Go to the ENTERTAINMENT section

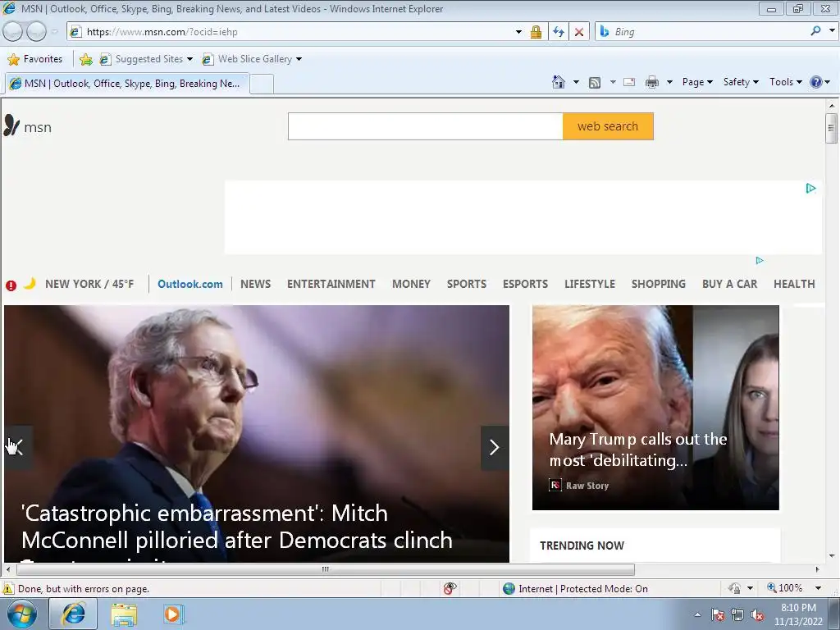coord(331,284)
